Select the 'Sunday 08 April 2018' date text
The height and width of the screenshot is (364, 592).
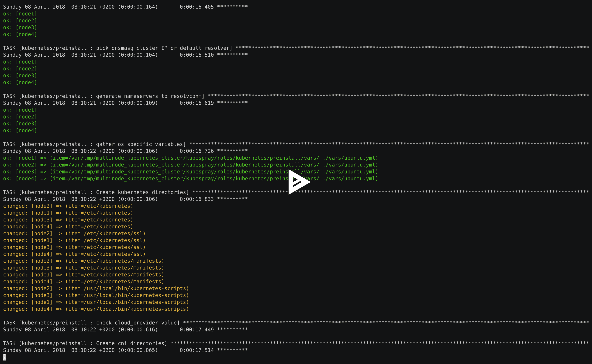click(x=34, y=6)
